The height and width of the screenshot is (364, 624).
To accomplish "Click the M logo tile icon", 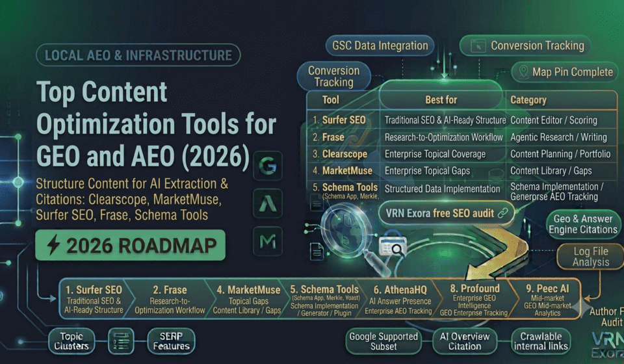I will tap(268, 241).
